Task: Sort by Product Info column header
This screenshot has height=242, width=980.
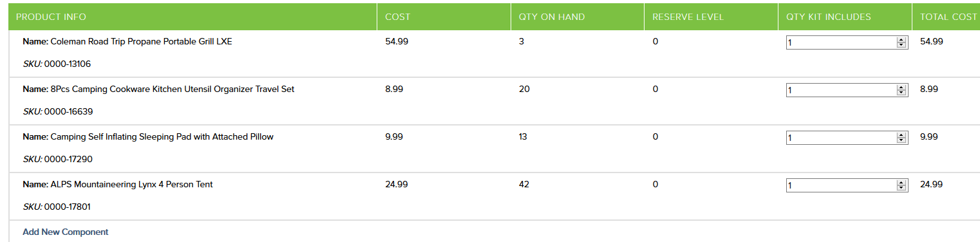Action: pyautogui.click(x=51, y=17)
